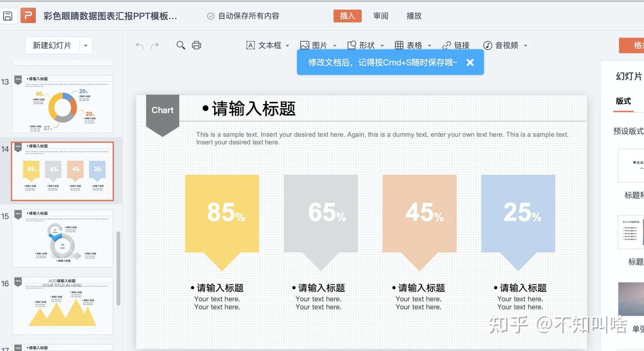The width and height of the screenshot is (644, 351).
Task: Expand the table dropdown arrow
Action: 429,46
